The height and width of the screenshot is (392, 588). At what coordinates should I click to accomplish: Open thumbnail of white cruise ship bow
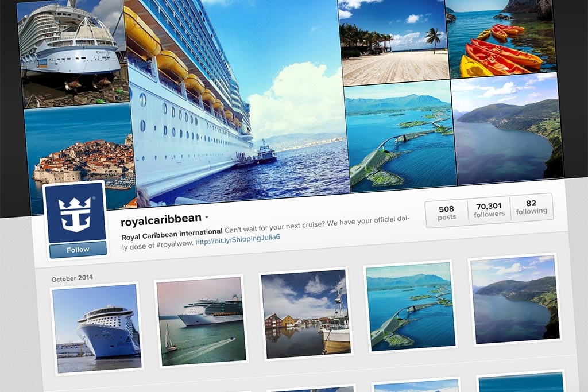click(96, 328)
